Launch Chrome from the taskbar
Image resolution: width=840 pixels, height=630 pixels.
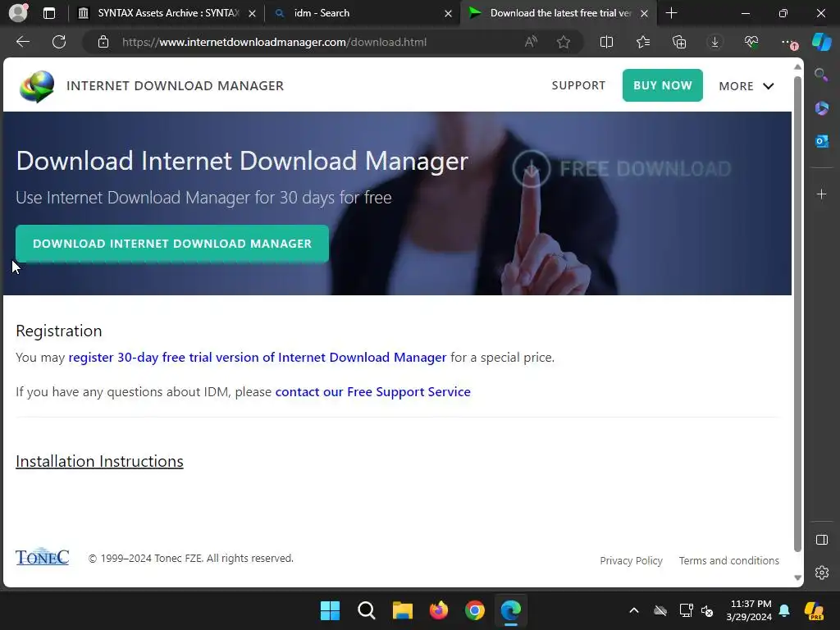pos(475,610)
